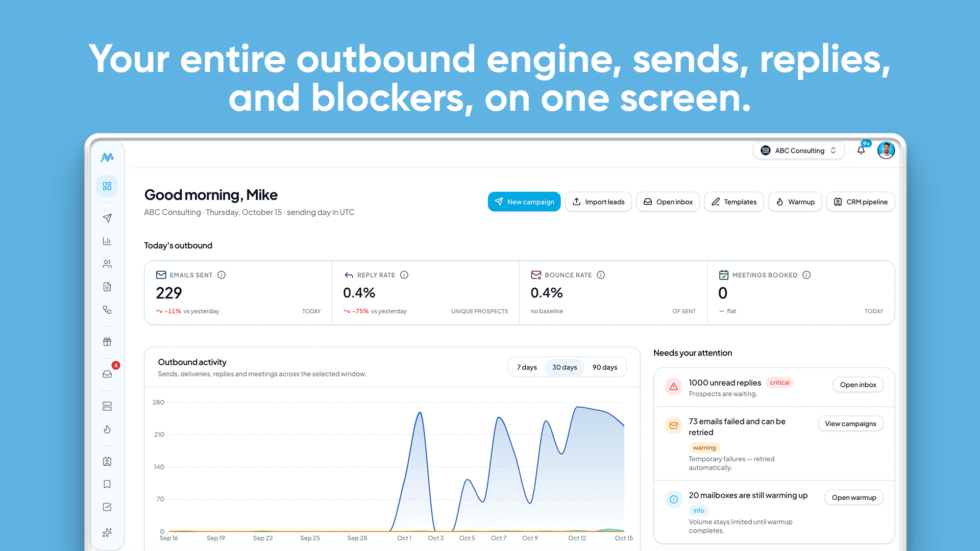Open the inbox sidebar icon with badge 4
The image size is (980, 551).
point(107,374)
